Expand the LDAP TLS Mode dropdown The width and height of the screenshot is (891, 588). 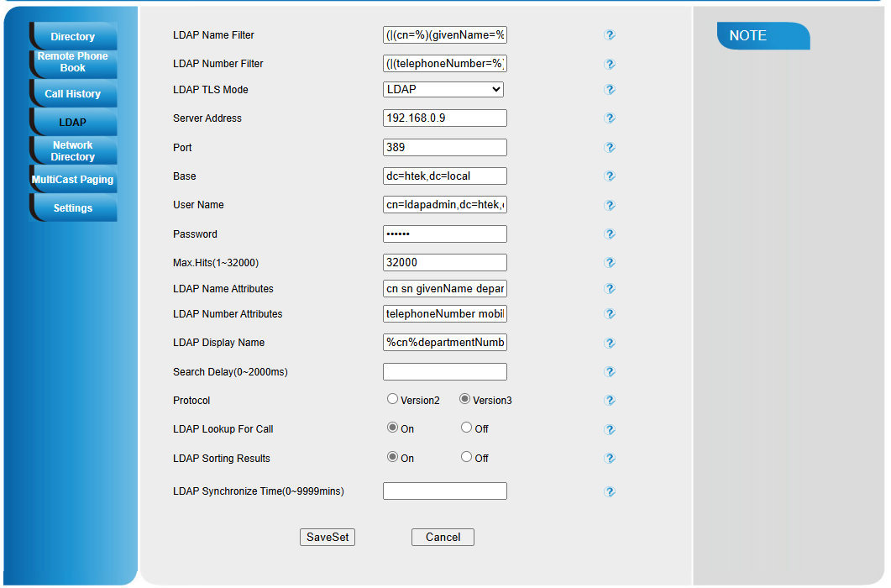444,89
